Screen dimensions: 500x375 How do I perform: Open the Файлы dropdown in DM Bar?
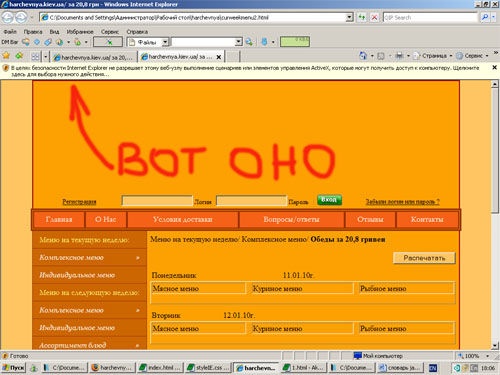165,42
